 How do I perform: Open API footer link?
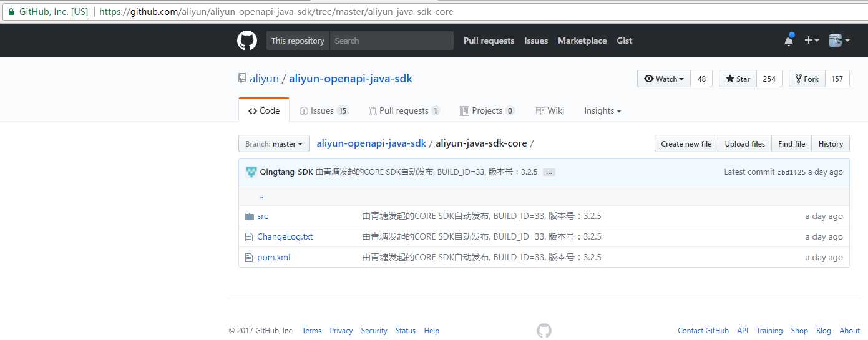click(743, 331)
